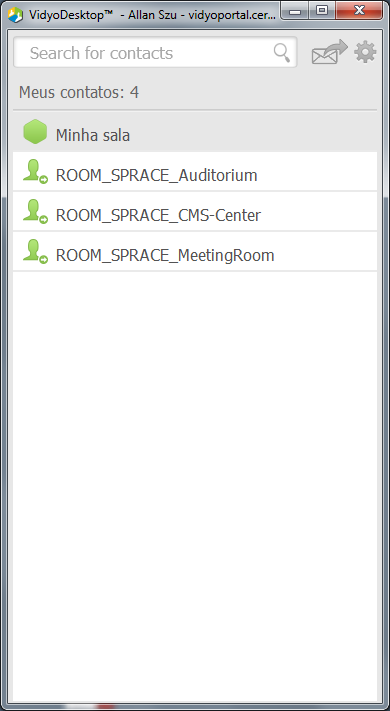Click the ROOM_SPRACE_MeetingRoom contact status icon
Image resolution: width=390 pixels, height=711 pixels.
(35, 251)
